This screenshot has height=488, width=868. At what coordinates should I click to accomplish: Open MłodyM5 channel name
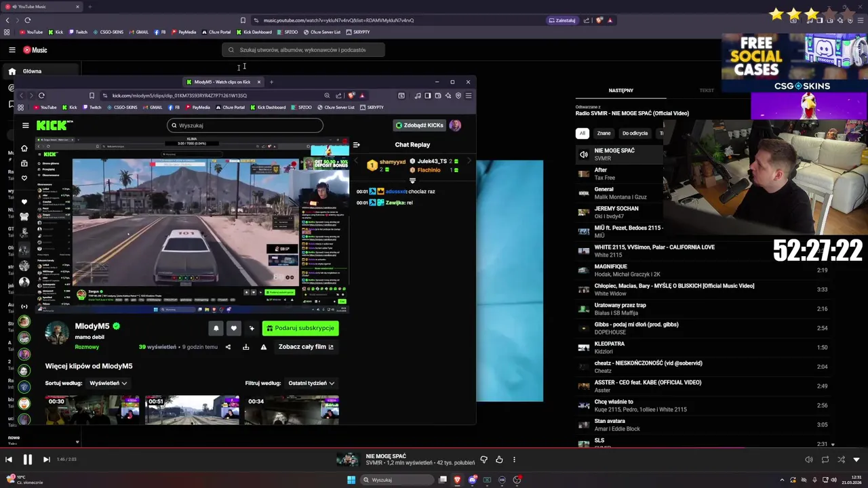pos(92,326)
